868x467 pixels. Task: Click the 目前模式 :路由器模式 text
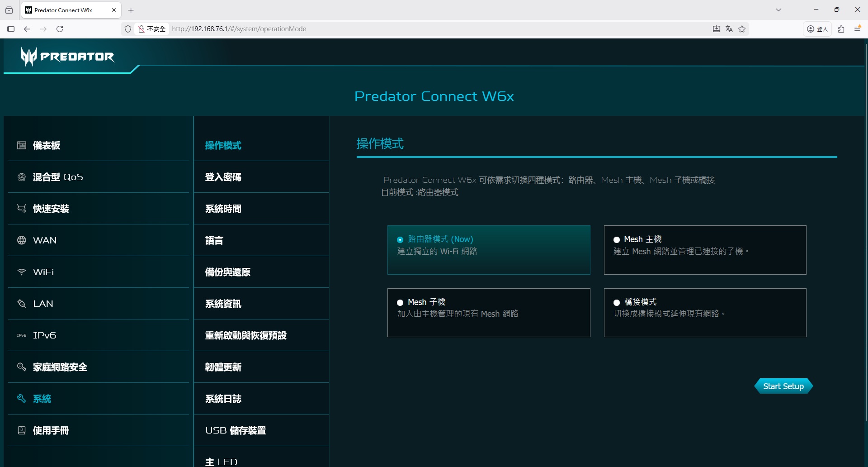click(420, 192)
